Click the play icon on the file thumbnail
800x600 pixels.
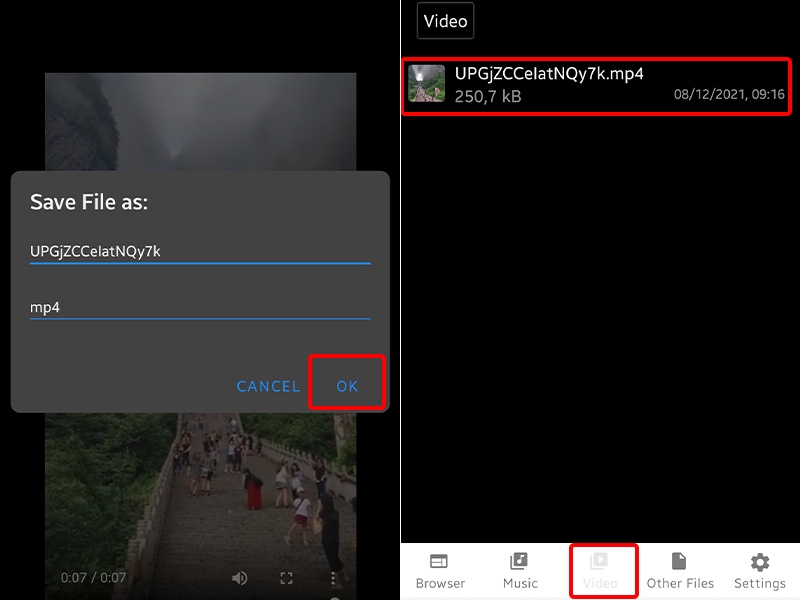[x=427, y=85]
